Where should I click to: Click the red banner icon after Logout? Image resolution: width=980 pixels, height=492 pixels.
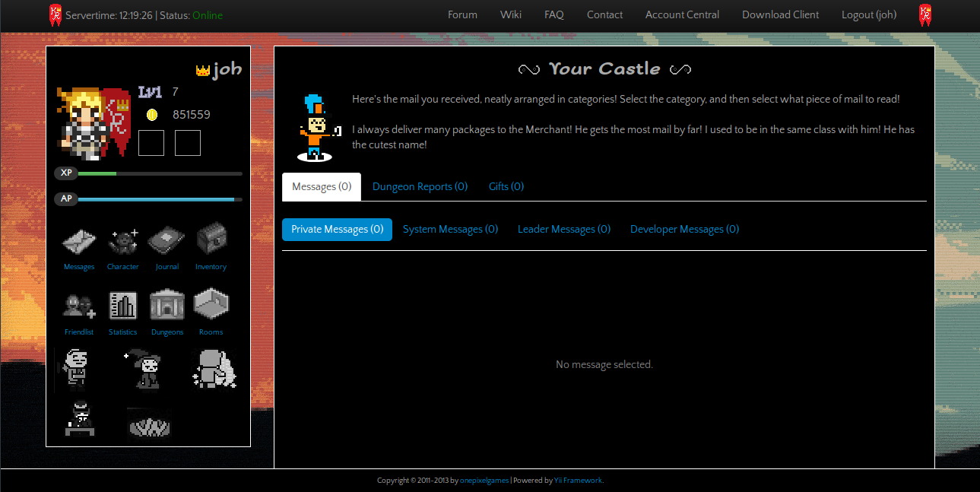[x=925, y=15]
